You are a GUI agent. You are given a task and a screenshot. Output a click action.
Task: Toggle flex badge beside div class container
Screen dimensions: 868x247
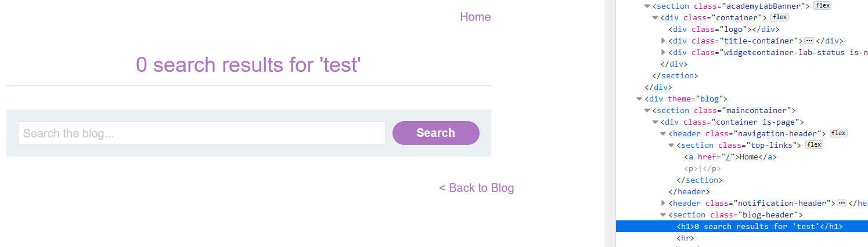tap(779, 17)
